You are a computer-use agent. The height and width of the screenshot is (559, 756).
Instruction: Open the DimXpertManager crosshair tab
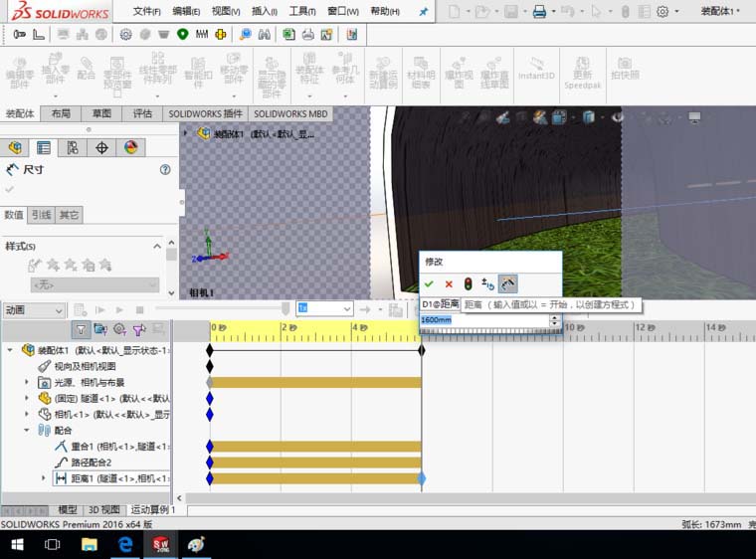(101, 147)
